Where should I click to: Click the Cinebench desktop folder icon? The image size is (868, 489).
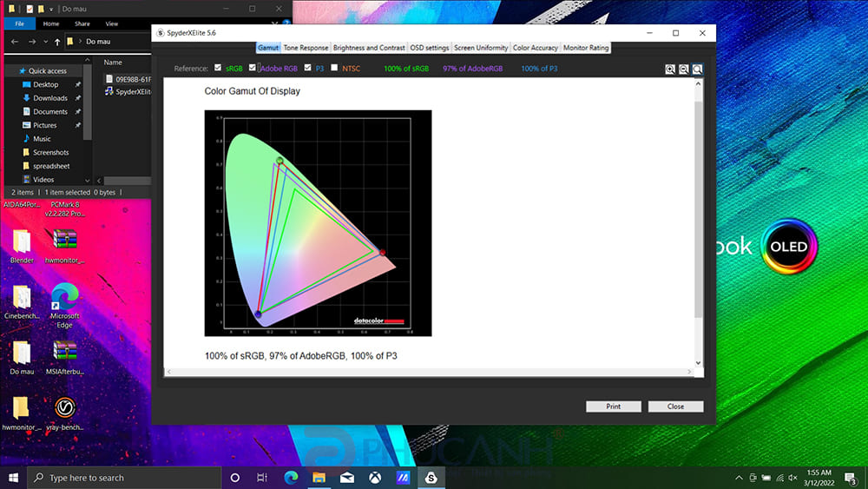pyautogui.click(x=22, y=301)
